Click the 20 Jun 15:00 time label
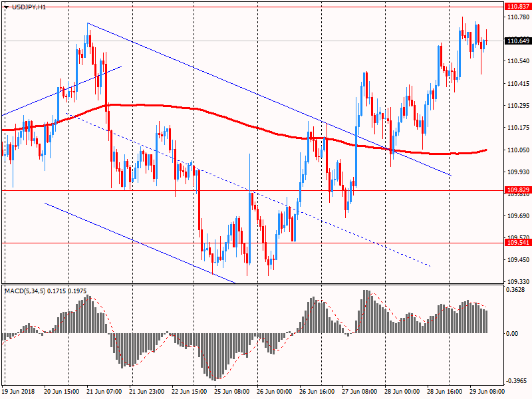Screen dimensions: 532x399 pyautogui.click(x=61, y=391)
